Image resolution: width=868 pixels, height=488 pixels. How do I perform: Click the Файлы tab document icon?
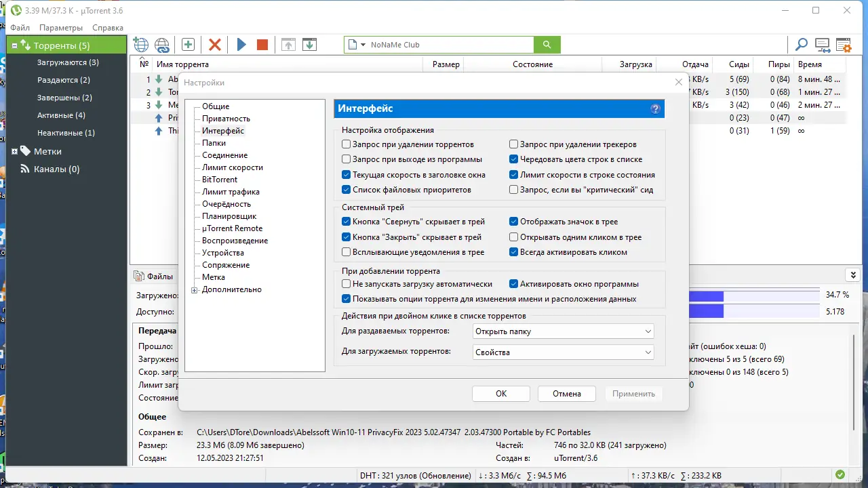(x=139, y=276)
